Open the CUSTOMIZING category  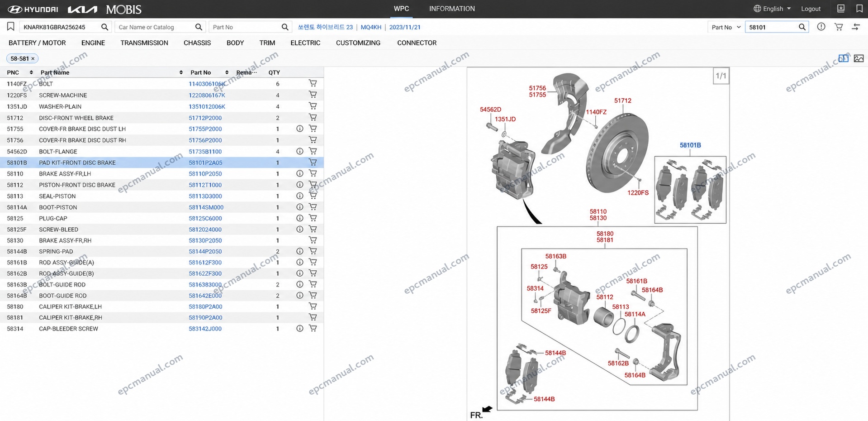click(x=358, y=43)
